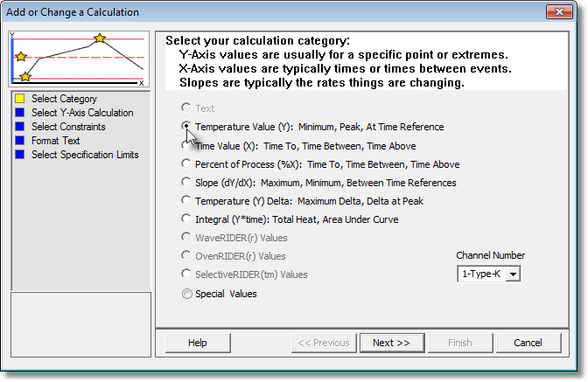
Task: Click the Finish button
Action: click(460, 343)
